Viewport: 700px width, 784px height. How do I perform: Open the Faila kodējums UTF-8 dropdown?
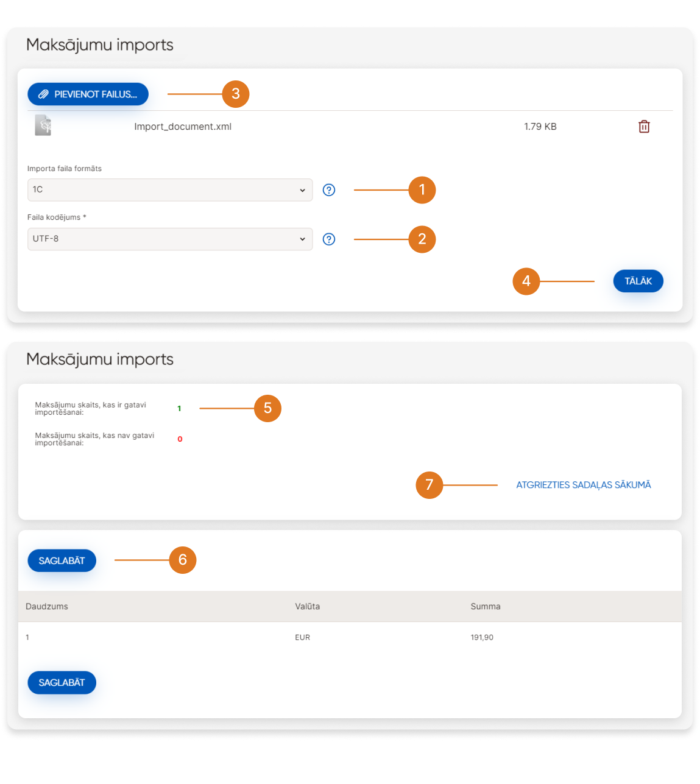(170, 239)
